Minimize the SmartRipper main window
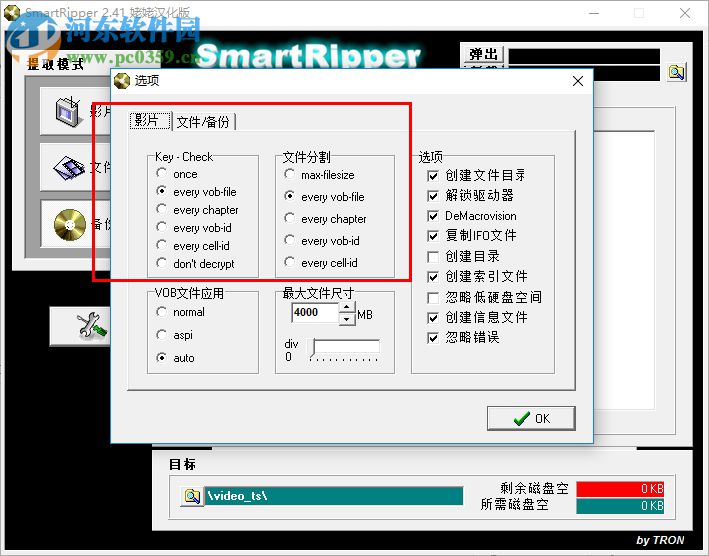Image resolution: width=709 pixels, height=556 pixels. 594,13
